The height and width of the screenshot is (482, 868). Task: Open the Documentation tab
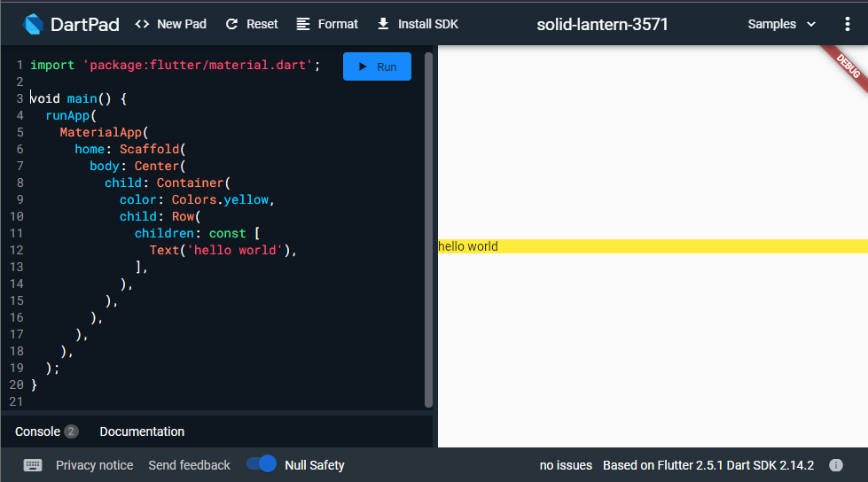click(x=142, y=431)
